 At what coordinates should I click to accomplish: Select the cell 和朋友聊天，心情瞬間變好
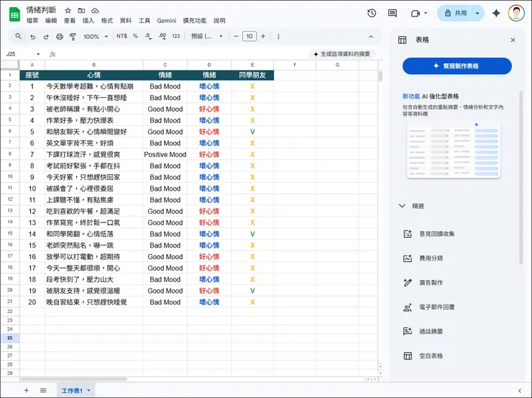point(94,132)
